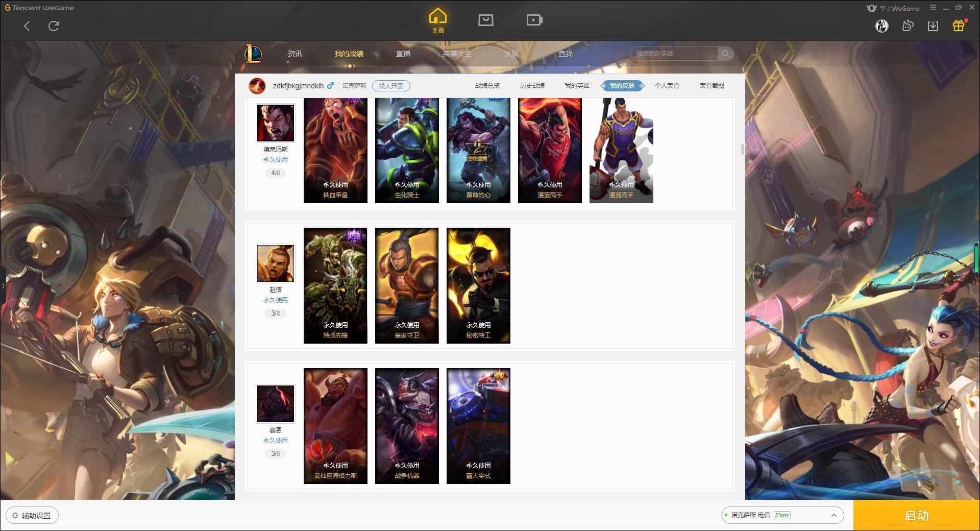Click the 找人开黑 button
This screenshot has height=531, width=980.
click(391, 86)
